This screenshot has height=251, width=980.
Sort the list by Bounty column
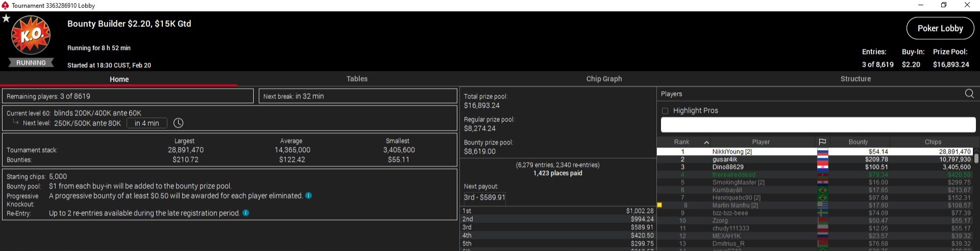click(858, 142)
